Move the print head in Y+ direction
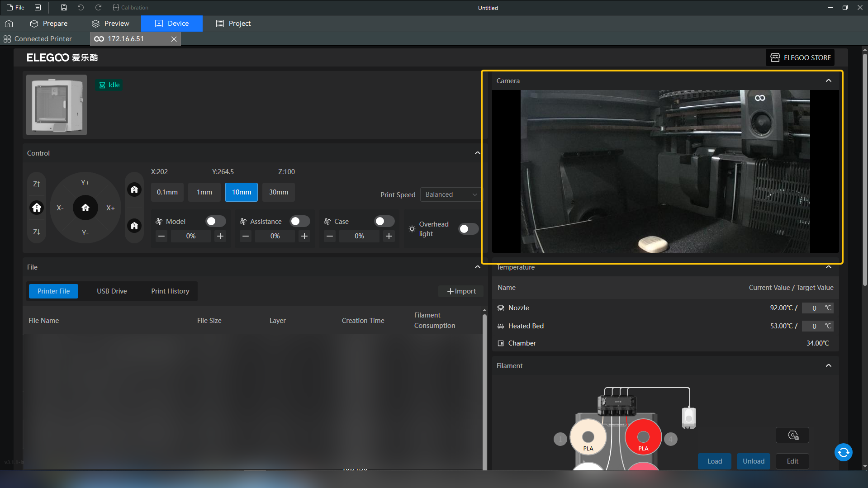 [x=85, y=183]
